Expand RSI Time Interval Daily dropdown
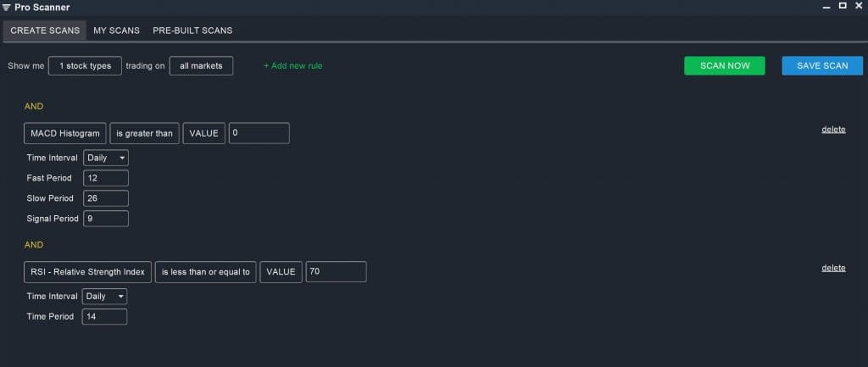Screen dimensions: 868x367 (x=104, y=296)
